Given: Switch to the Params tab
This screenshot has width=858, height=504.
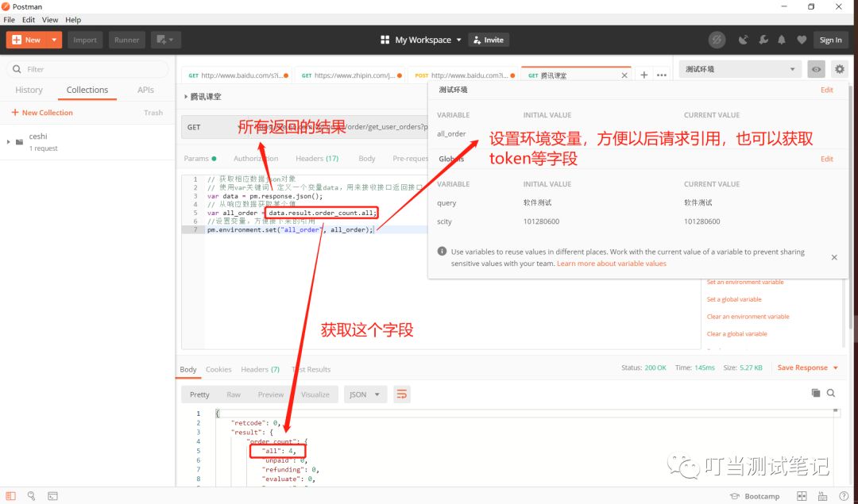Looking at the screenshot, I should coord(199,159).
